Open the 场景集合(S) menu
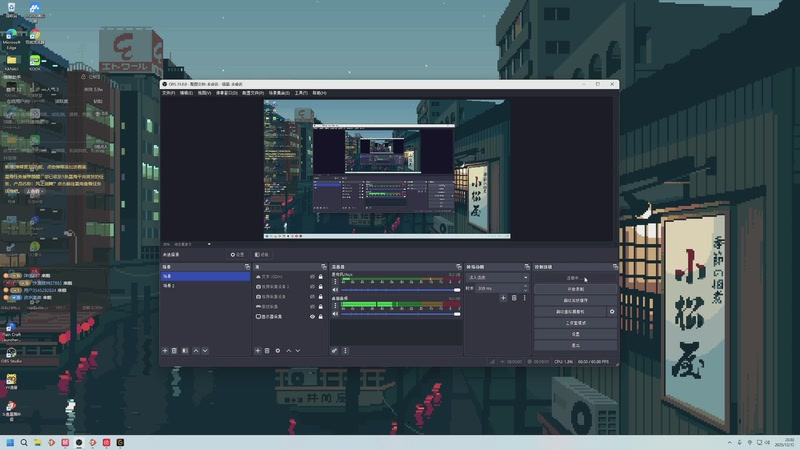This screenshot has width=800, height=450. pyautogui.click(x=279, y=93)
